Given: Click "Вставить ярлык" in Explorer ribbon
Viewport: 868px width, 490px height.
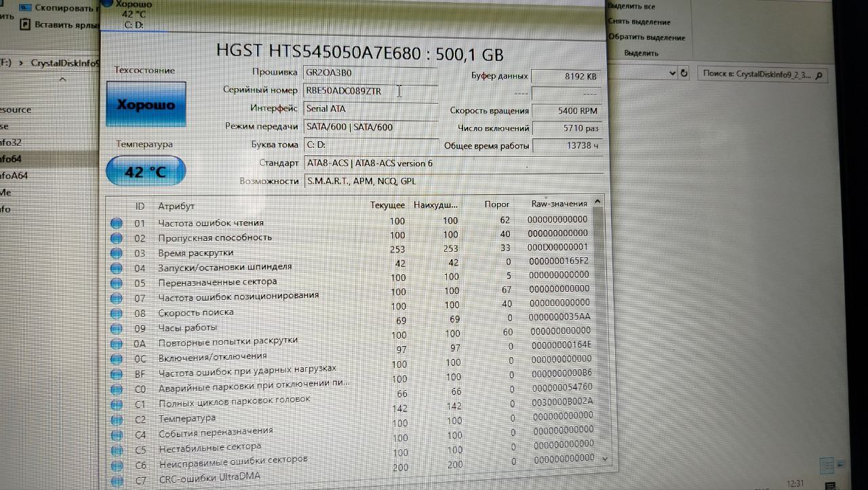Looking at the screenshot, I should [60, 24].
